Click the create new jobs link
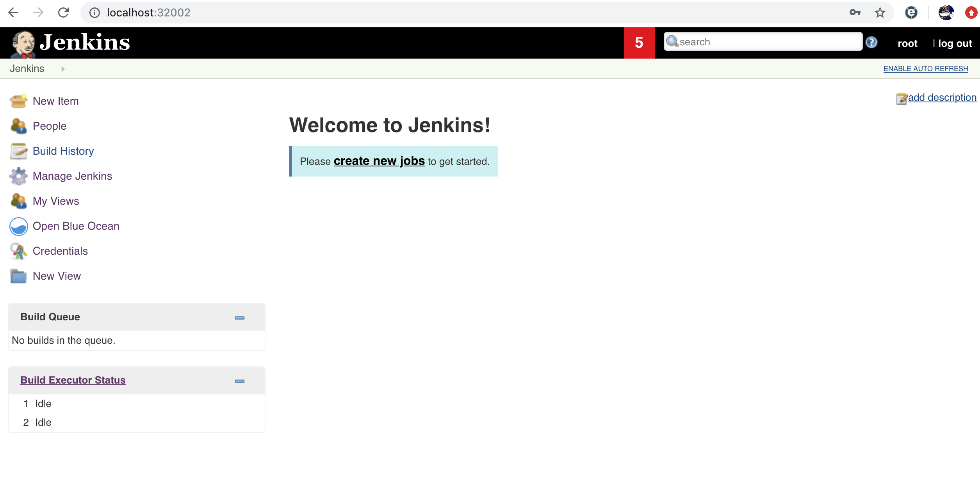This screenshot has height=482, width=980. point(380,161)
